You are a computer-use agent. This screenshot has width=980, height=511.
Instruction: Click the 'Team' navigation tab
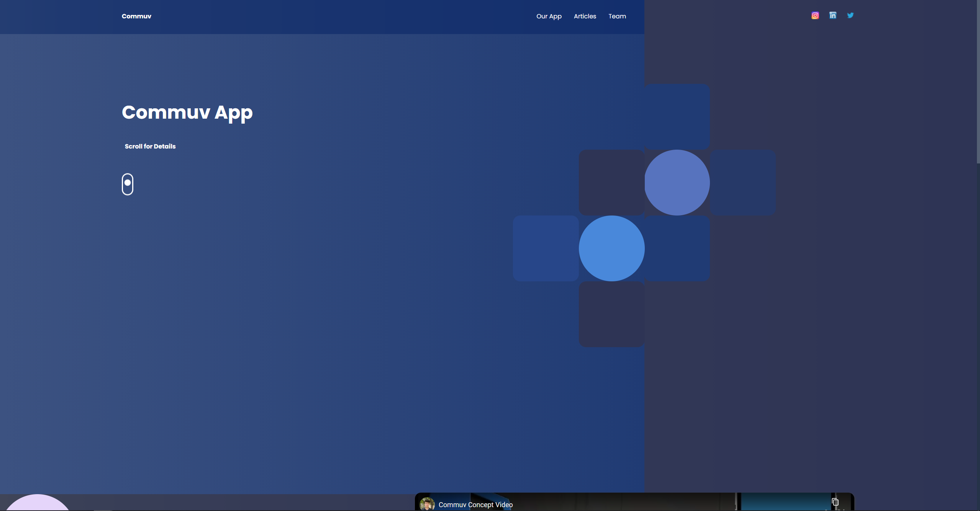(617, 16)
